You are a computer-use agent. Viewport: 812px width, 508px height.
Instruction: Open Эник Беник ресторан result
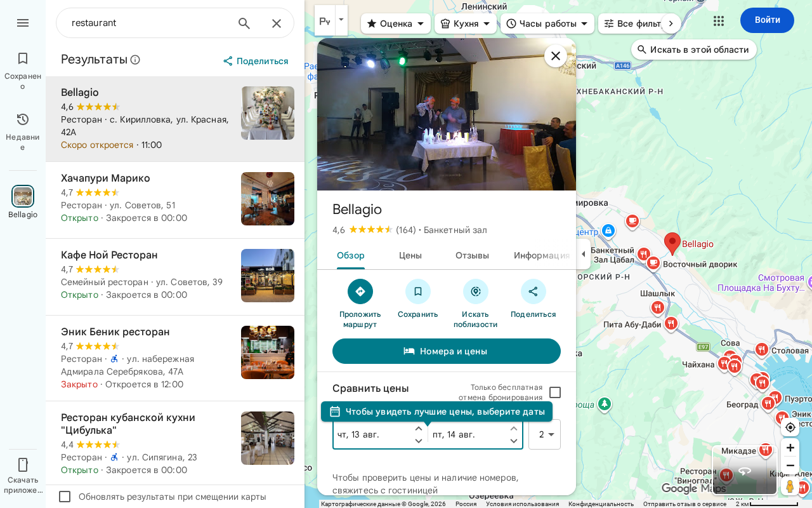175,358
